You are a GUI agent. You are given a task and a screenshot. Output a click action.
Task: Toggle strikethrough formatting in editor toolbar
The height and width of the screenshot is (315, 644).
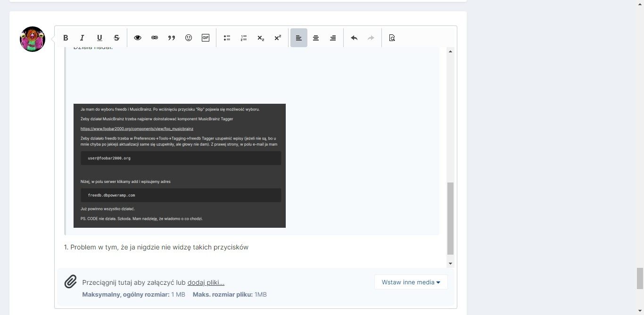point(116,38)
